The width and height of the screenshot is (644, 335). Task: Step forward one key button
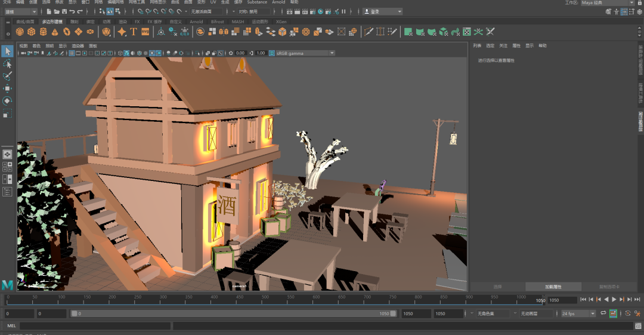point(622,300)
